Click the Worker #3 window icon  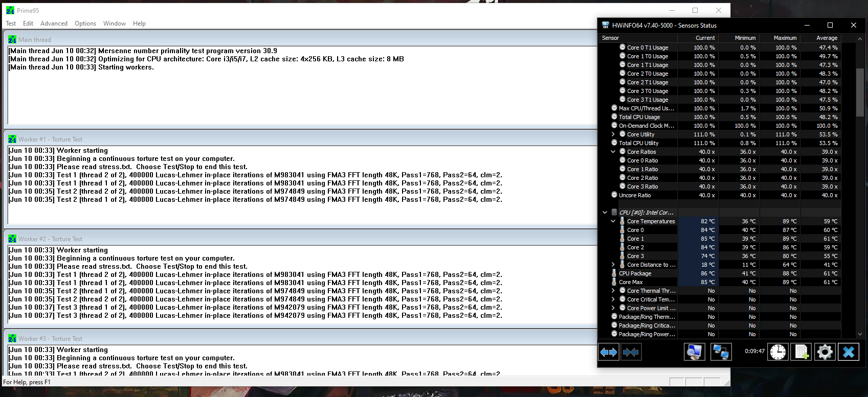click(12, 338)
